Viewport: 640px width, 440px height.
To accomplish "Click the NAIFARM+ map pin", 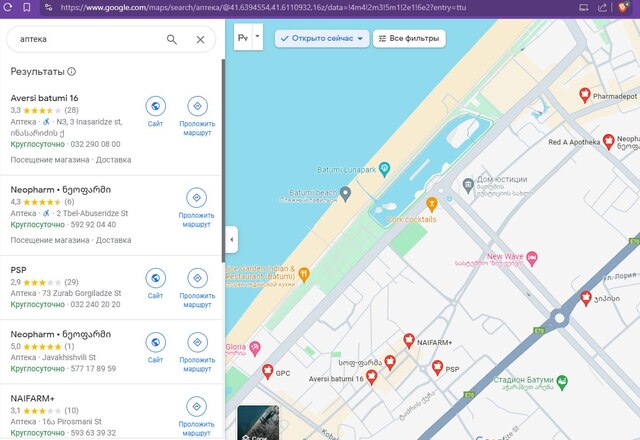I will click(x=409, y=340).
